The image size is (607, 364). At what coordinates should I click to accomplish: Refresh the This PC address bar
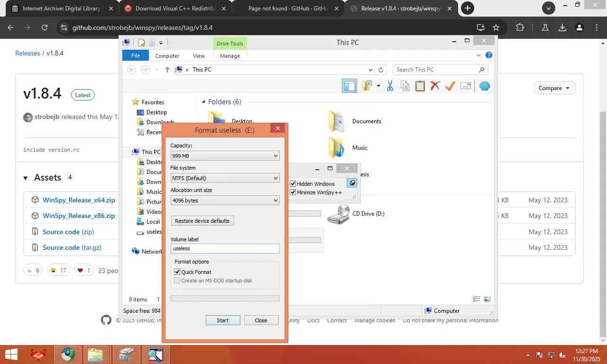[380, 70]
